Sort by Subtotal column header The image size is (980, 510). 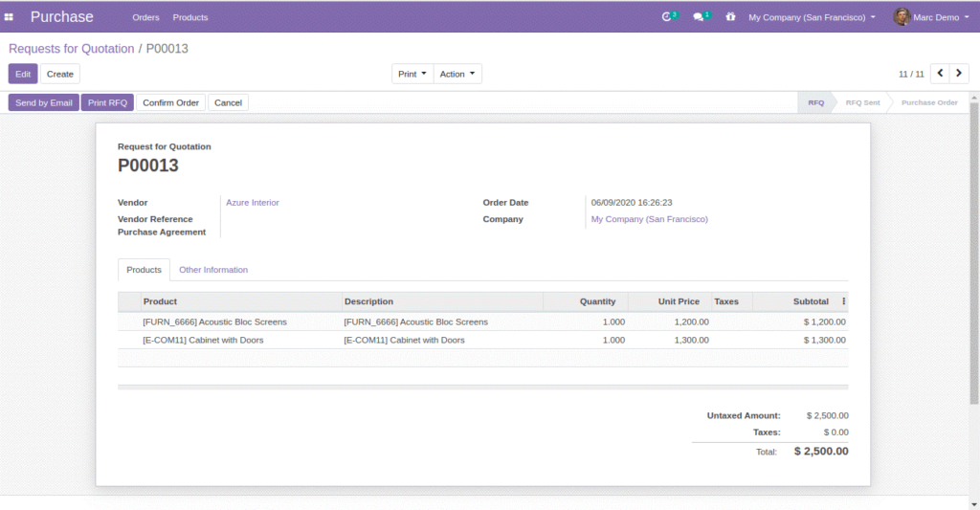[x=795, y=301]
